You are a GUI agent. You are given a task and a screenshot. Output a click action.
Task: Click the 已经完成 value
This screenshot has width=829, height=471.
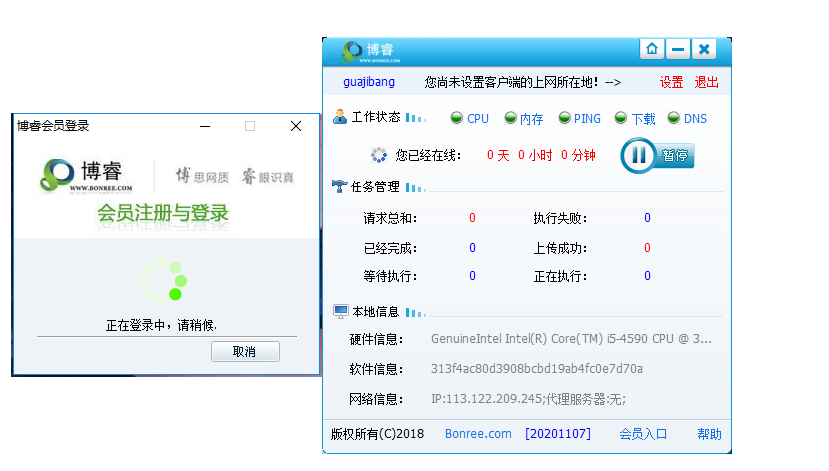tap(472, 248)
